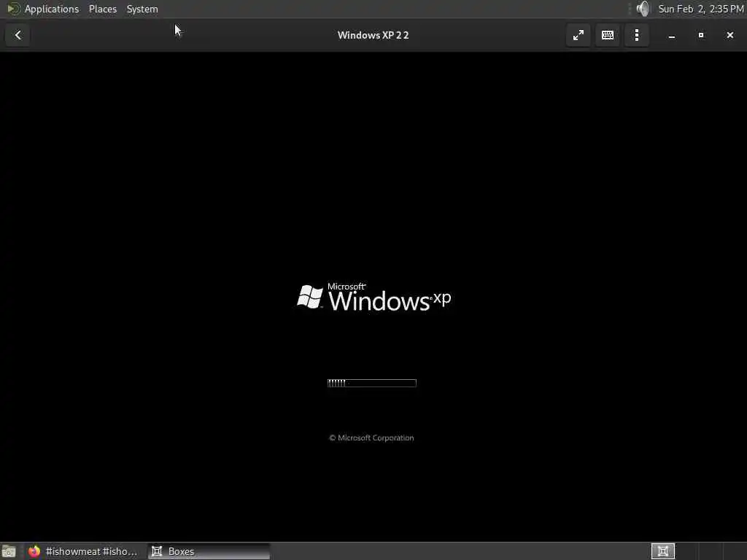This screenshot has height=560, width=747.
Task: Go back to the Boxes collection view
Action: pyautogui.click(x=18, y=35)
